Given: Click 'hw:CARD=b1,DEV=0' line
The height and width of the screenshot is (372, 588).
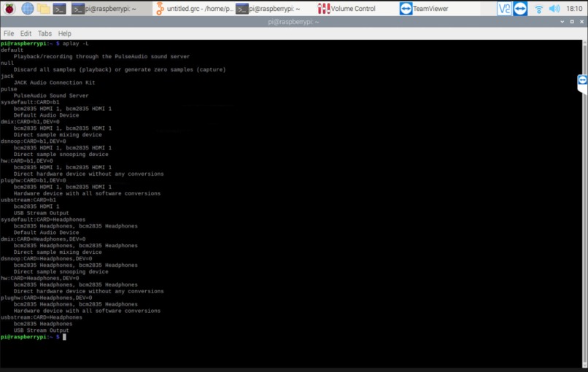Looking at the screenshot, I should point(26,161).
